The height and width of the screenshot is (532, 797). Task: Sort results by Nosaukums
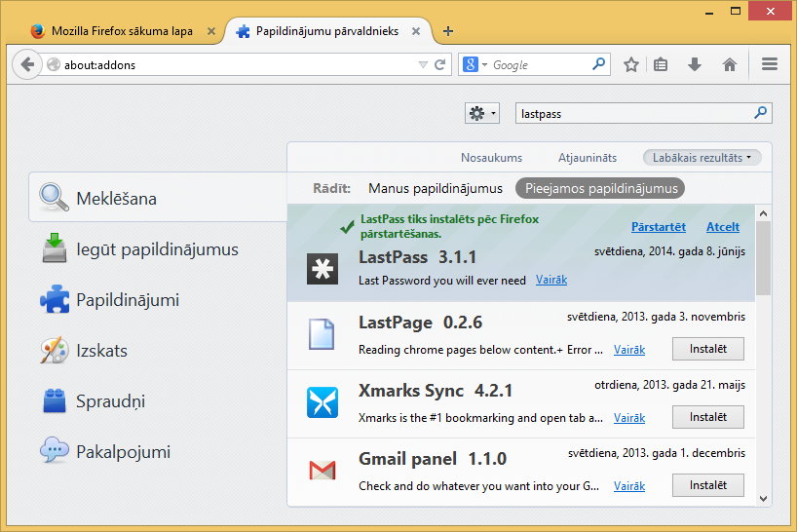coord(491,158)
